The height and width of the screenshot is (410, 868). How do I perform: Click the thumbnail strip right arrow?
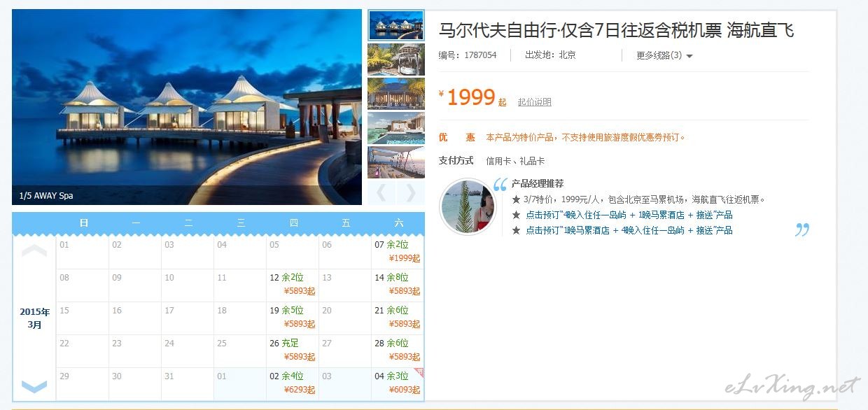point(411,193)
